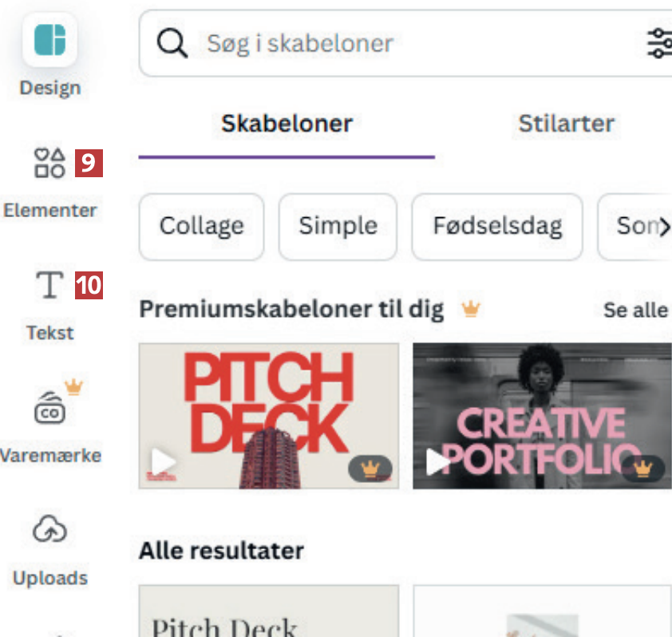Viewport: 672px width, 637px height.
Task: Select the Simple category chip
Action: tap(338, 227)
